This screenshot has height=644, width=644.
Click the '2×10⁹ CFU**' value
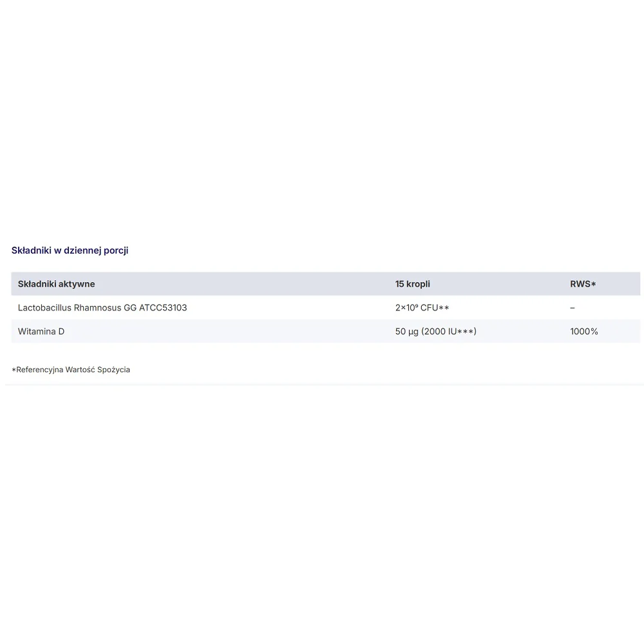(x=422, y=308)
